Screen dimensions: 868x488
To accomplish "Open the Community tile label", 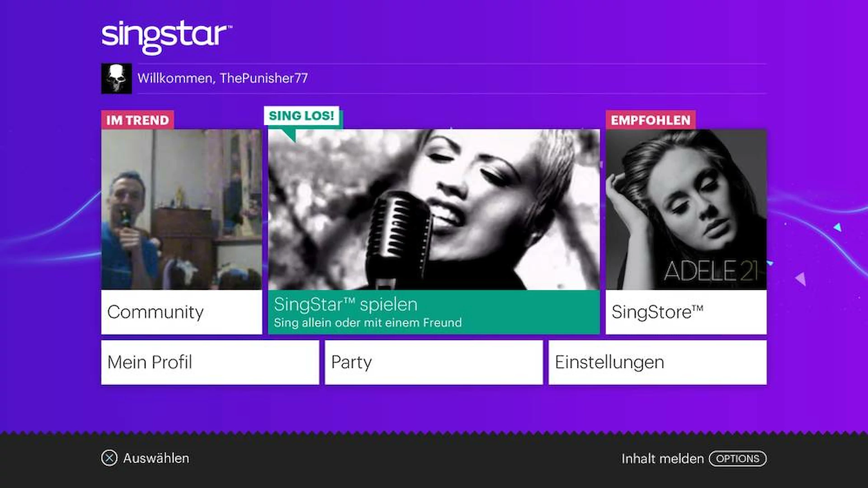I will (x=182, y=312).
